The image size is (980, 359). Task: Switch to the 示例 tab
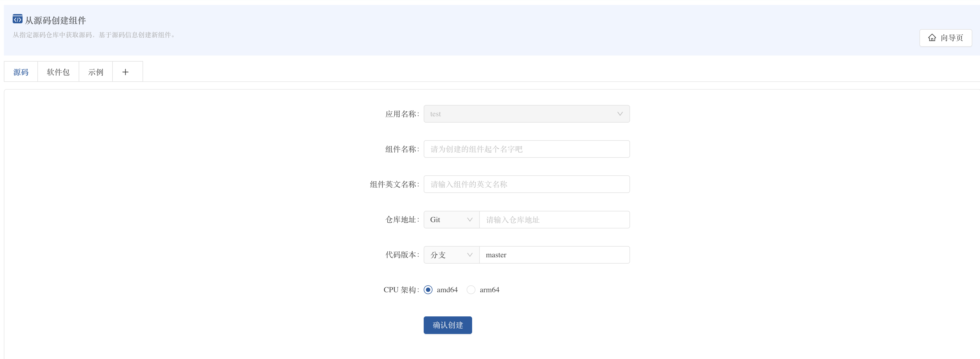coord(95,72)
